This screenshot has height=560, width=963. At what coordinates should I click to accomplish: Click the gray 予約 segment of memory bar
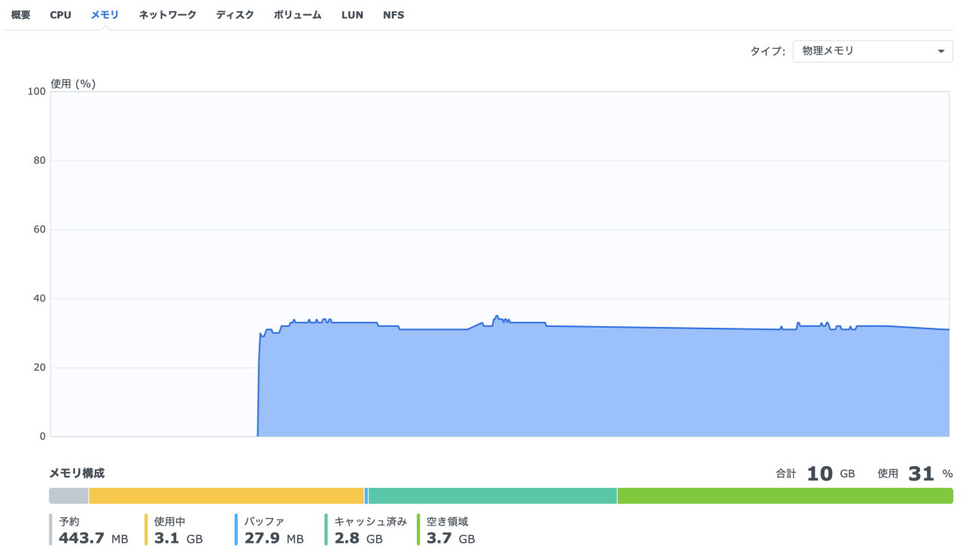pos(68,496)
